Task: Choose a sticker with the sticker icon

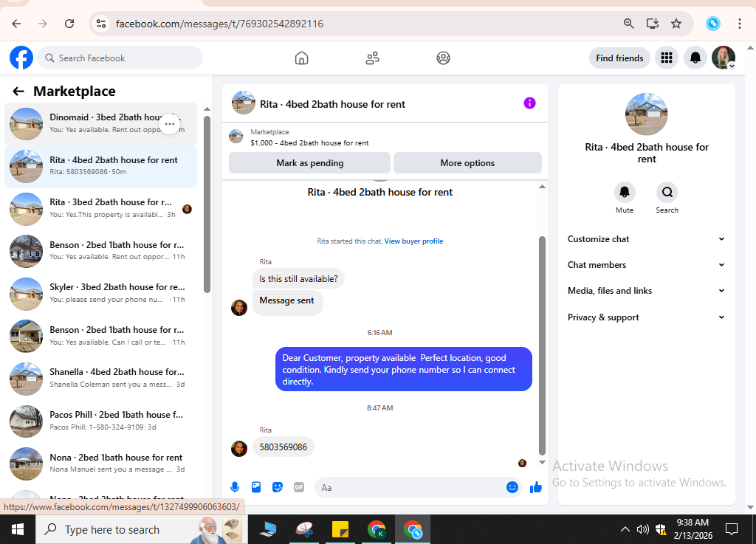Action: 278,487
